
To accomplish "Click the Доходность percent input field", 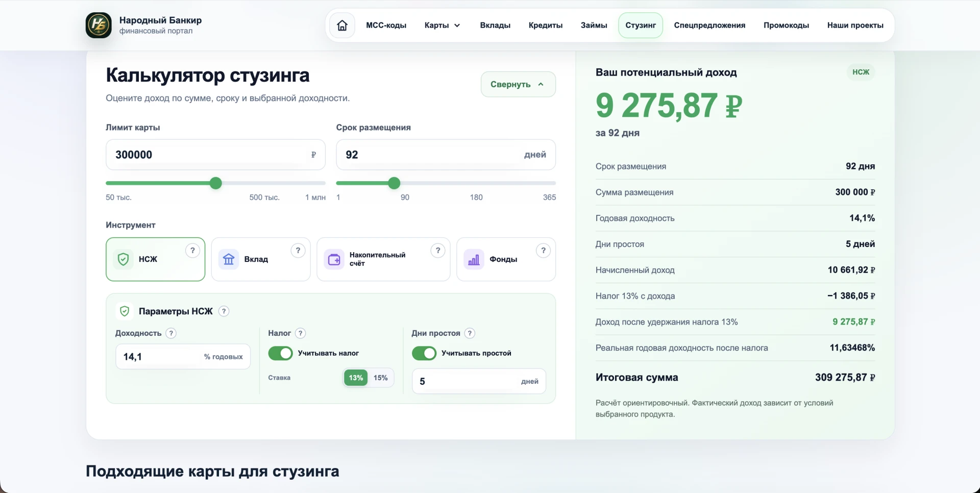I will pos(183,357).
